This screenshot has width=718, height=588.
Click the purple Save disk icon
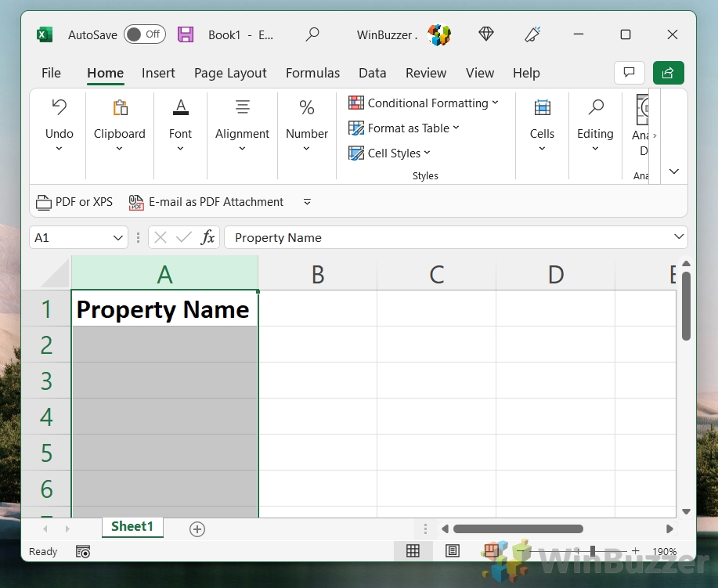coord(186,34)
